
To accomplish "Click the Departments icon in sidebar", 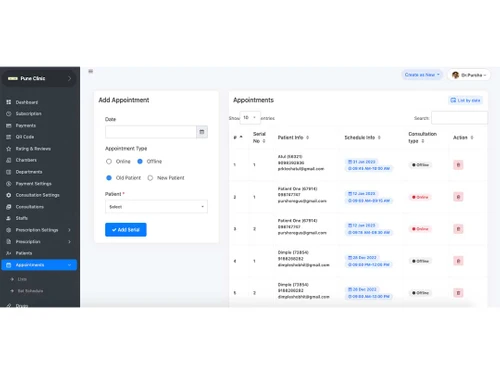I will pyautogui.click(x=9, y=172).
